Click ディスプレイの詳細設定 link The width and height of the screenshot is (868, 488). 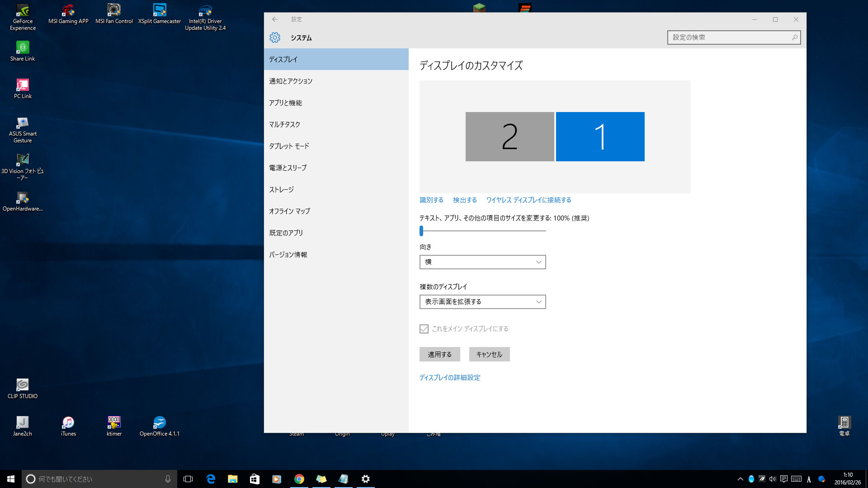point(450,378)
